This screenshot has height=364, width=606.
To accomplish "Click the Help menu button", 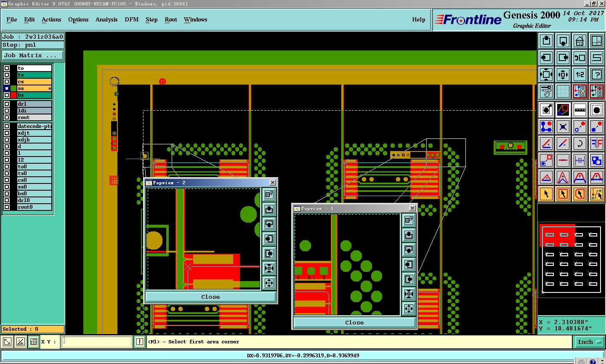I will (419, 19).
